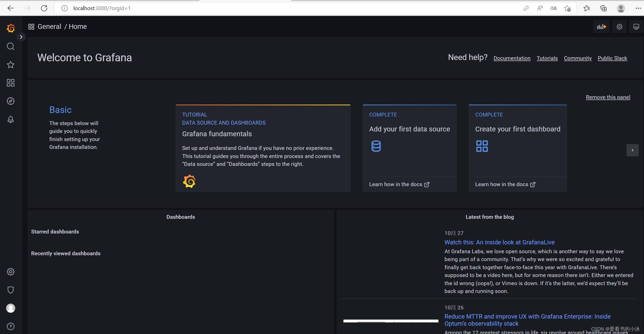Open Dashboard settings gear in top bar
The image size is (644, 334).
(x=619, y=27)
